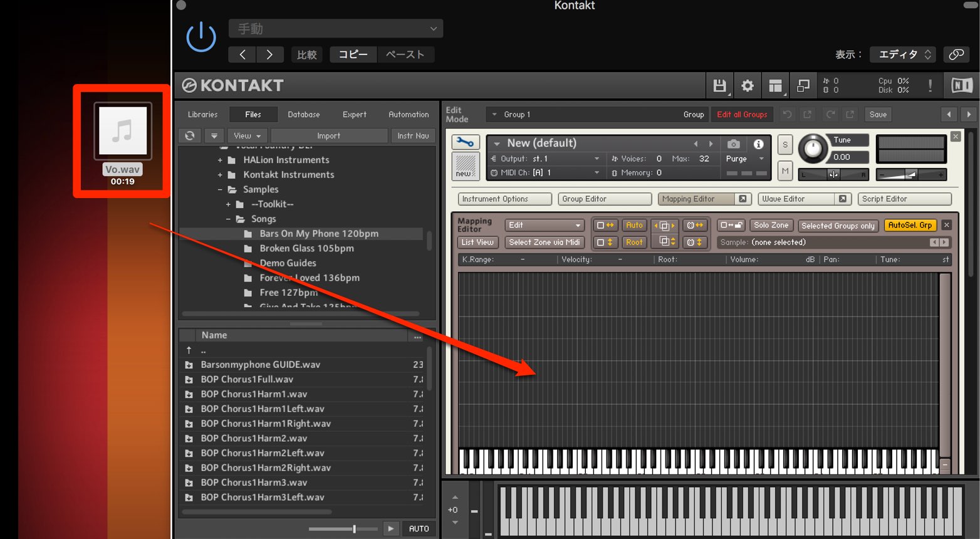Click the NI logo icon
The height and width of the screenshot is (539, 980).
[x=962, y=85]
